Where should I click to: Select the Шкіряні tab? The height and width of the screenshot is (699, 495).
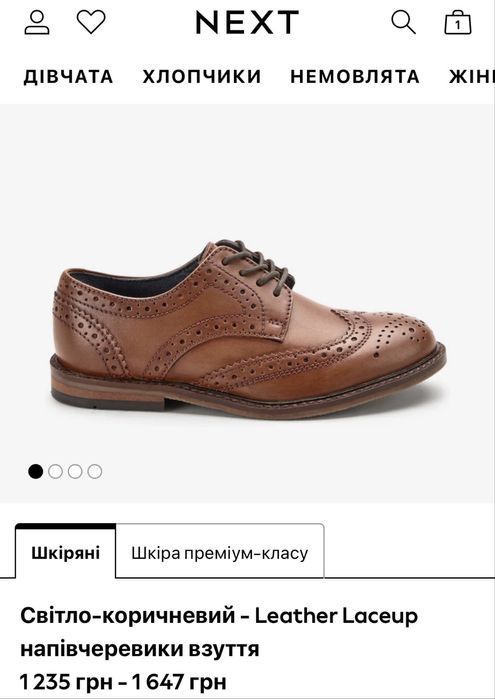pyautogui.click(x=66, y=552)
